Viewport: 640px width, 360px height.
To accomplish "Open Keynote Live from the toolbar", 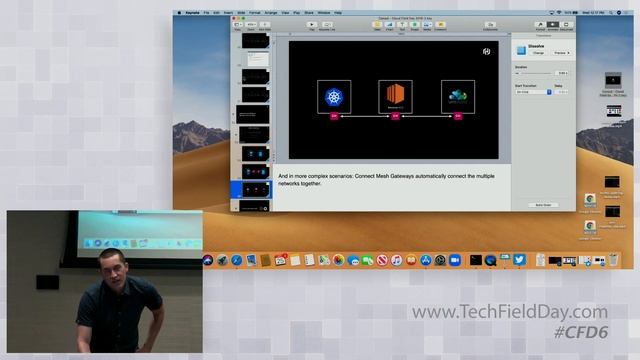I will [x=327, y=24].
